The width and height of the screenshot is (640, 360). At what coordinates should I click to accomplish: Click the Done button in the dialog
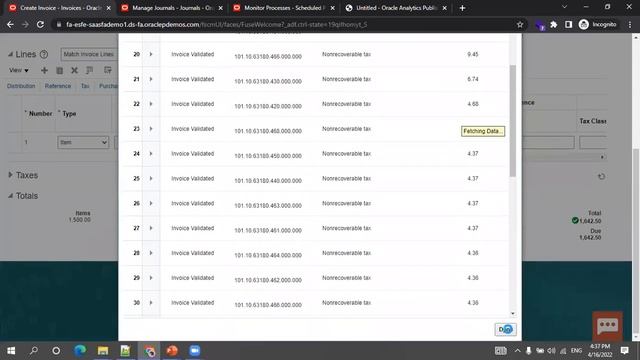[x=505, y=329]
